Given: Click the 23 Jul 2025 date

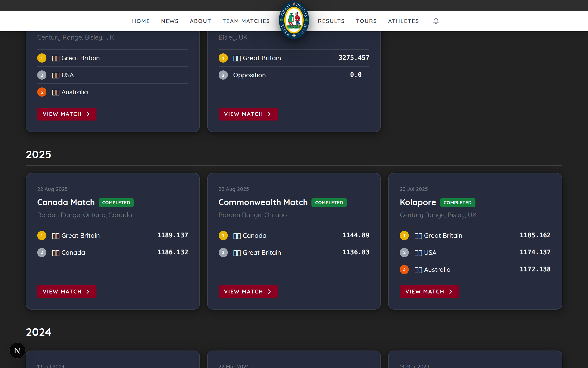Looking at the screenshot, I should pos(414,189).
